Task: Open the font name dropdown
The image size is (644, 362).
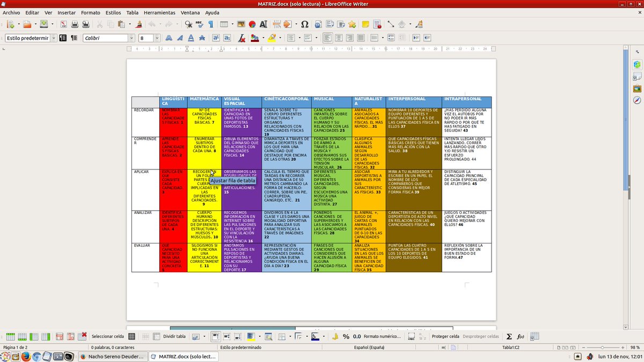Action: (x=131, y=38)
